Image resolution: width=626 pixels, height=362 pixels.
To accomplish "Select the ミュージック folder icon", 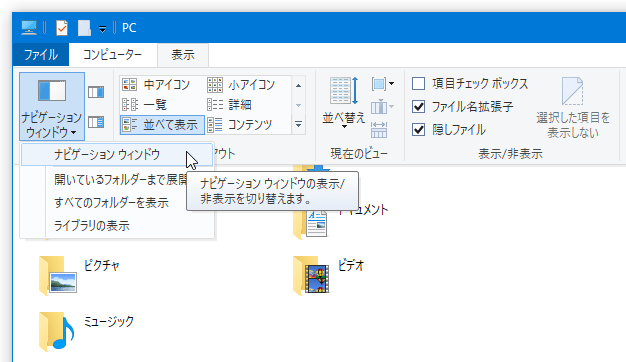I will [56, 331].
